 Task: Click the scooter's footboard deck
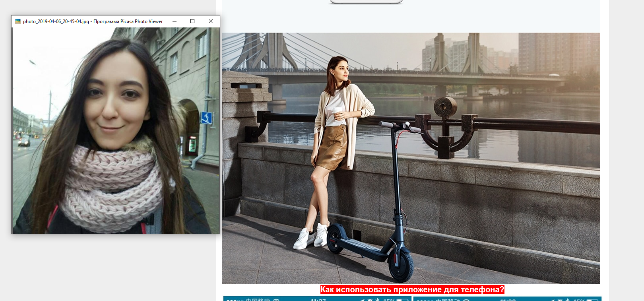362,247
